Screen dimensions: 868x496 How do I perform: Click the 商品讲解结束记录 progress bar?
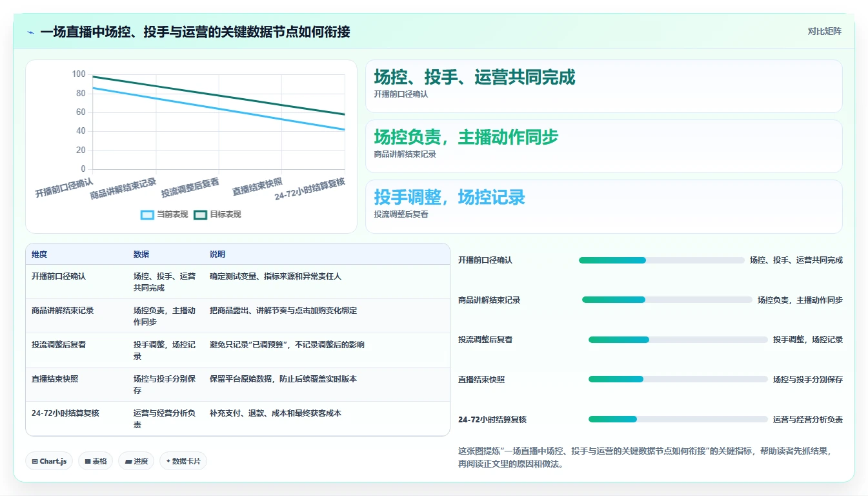click(667, 300)
